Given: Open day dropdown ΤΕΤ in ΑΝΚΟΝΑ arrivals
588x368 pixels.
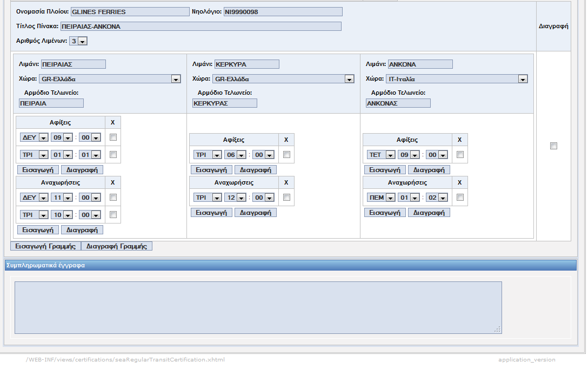Looking at the screenshot, I should pyautogui.click(x=382, y=155).
